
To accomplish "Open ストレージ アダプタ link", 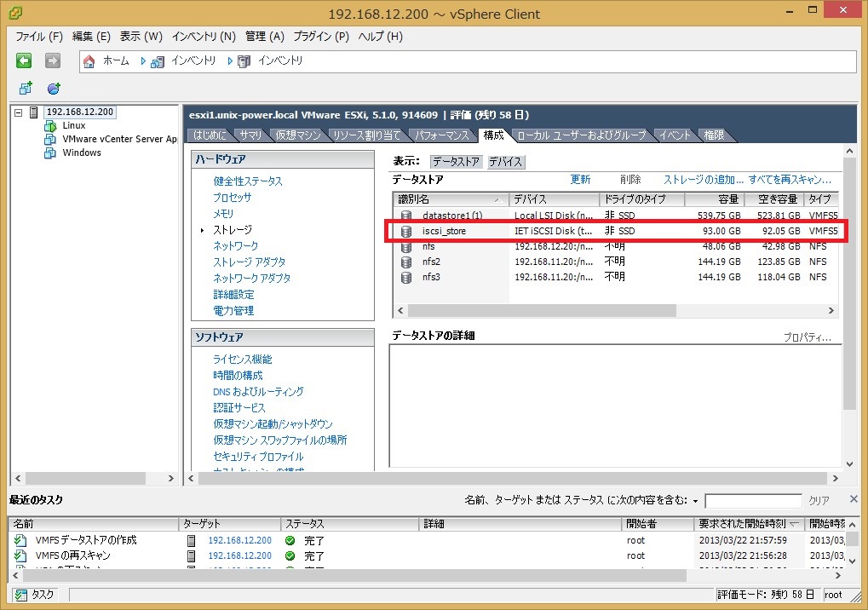I will coord(250,262).
